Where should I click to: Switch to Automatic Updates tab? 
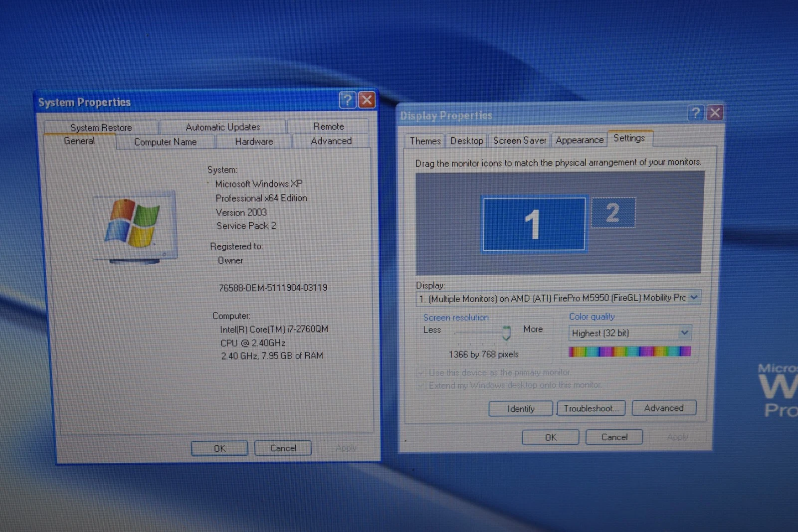[223, 127]
